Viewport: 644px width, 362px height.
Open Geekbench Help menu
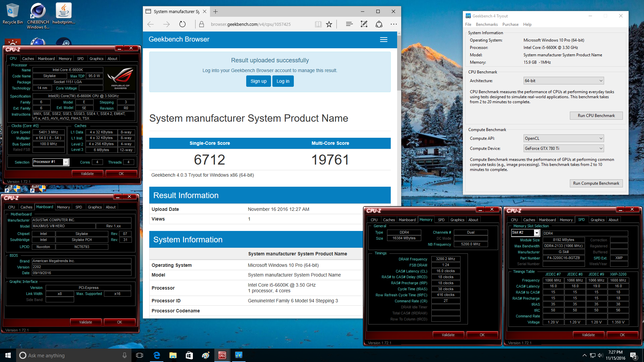[x=527, y=24]
